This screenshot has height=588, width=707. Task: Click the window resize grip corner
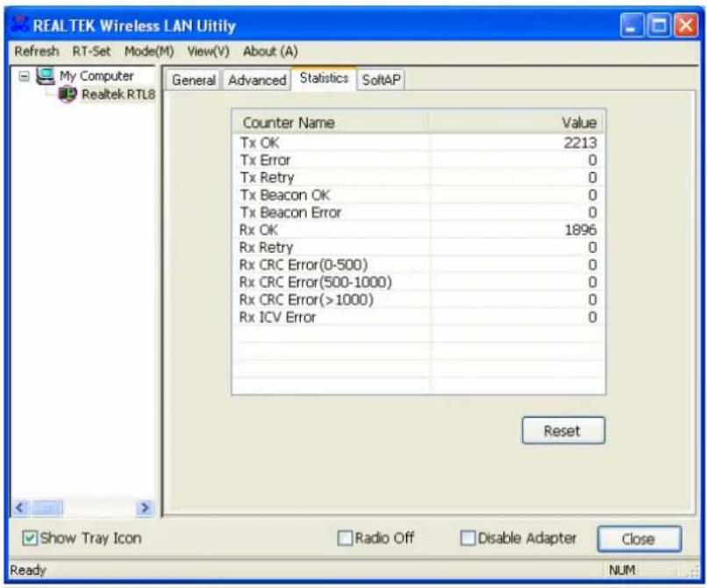(x=693, y=571)
